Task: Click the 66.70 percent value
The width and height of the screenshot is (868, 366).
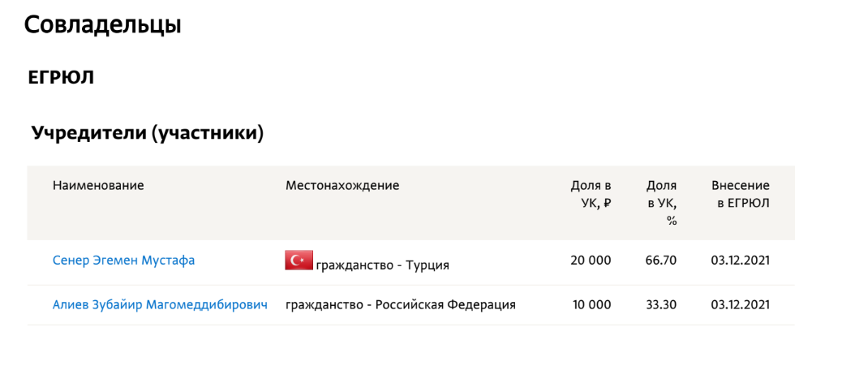Action: [662, 261]
